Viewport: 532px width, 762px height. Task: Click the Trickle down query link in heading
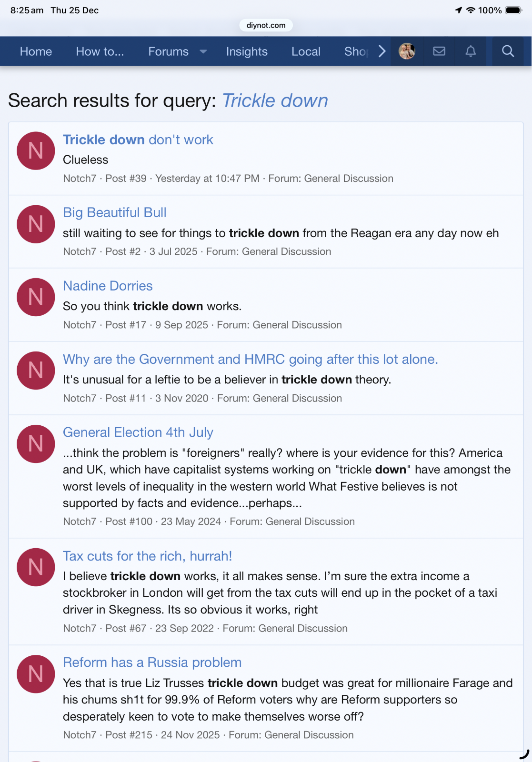click(x=275, y=100)
